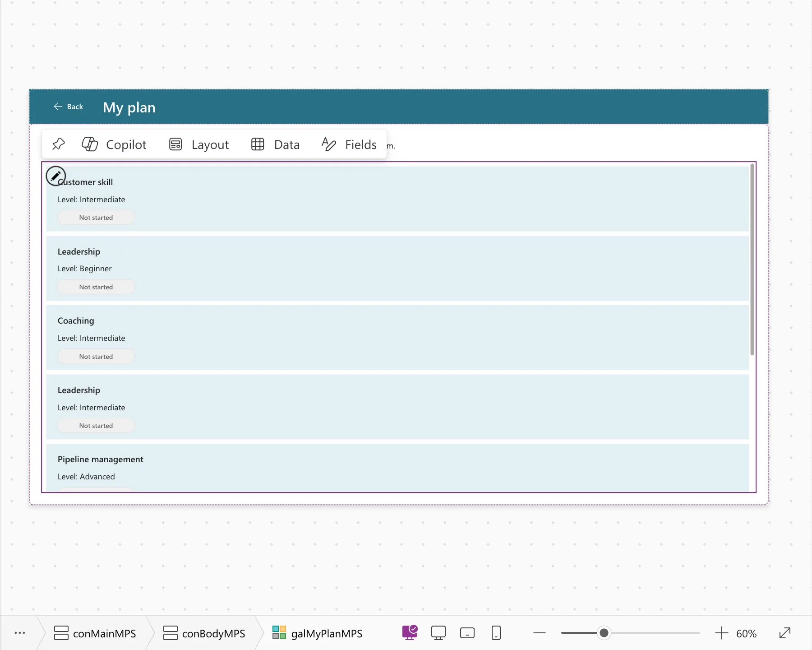Select conBodyMPS in the breadcrumb
Image resolution: width=812 pixels, height=650 pixels.
tap(204, 633)
